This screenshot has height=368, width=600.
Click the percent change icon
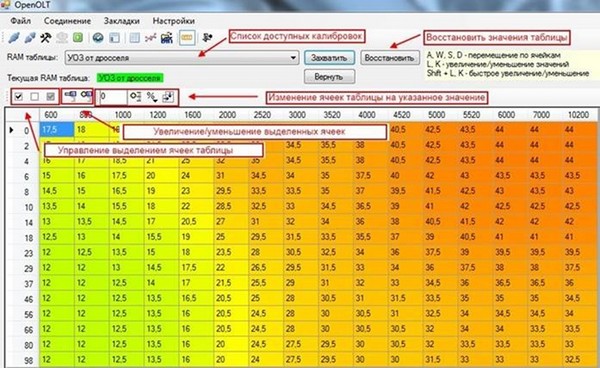pos(152,97)
